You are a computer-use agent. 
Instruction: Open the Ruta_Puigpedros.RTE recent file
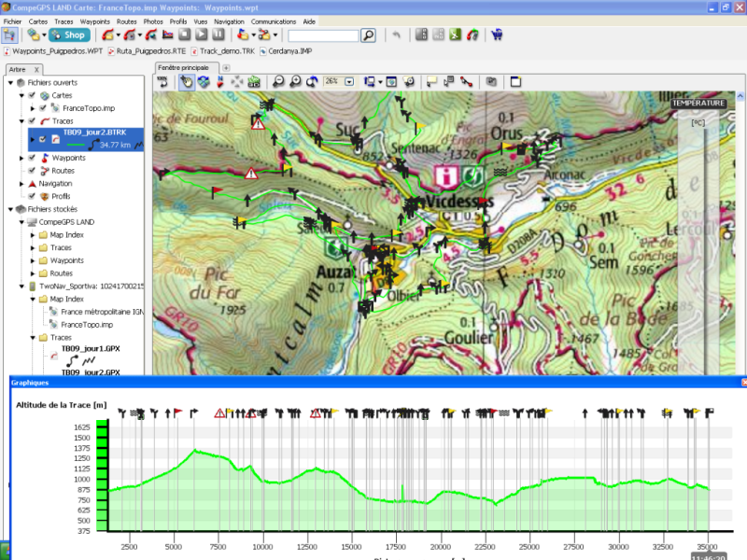tap(147, 51)
